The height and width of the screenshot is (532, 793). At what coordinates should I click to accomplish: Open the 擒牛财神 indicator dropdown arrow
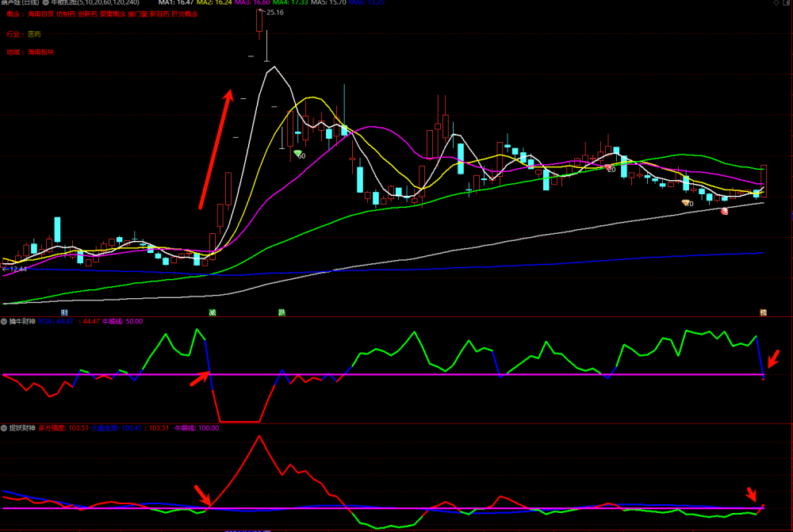point(4,322)
